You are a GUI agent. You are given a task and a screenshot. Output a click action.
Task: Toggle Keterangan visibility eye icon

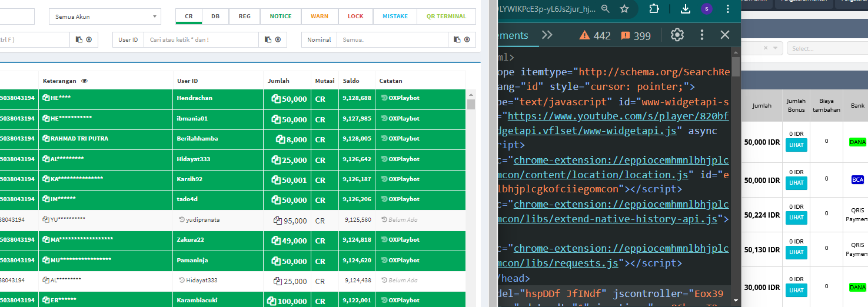(84, 81)
